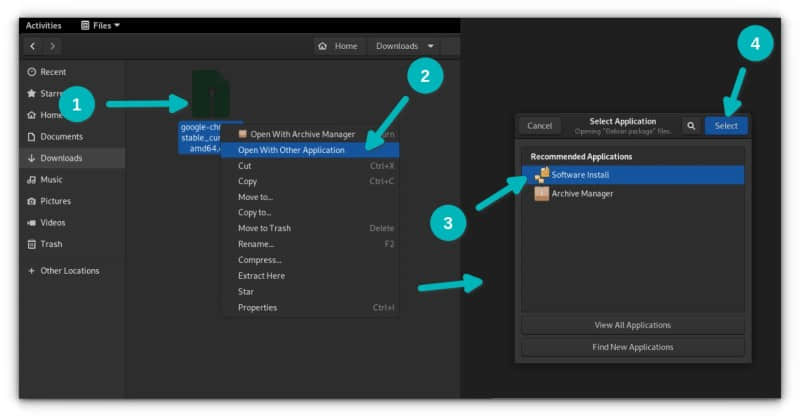Click View All Applications button
800x419 pixels.
click(x=632, y=325)
